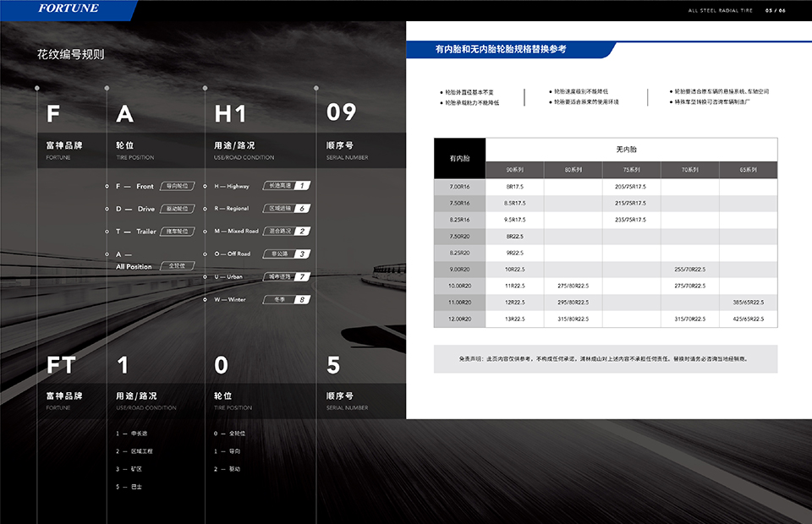Click the '235/75R17.5' table cell

pos(631,220)
